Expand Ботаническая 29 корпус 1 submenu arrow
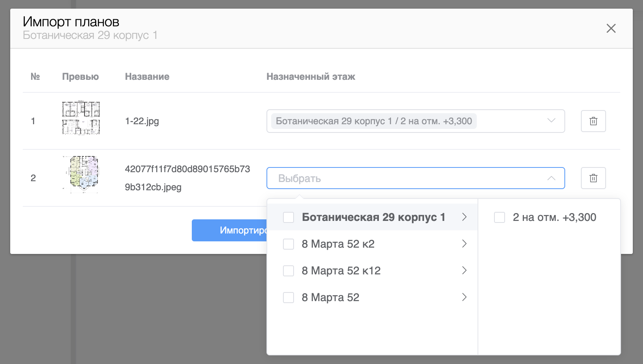643x364 pixels. coord(464,217)
